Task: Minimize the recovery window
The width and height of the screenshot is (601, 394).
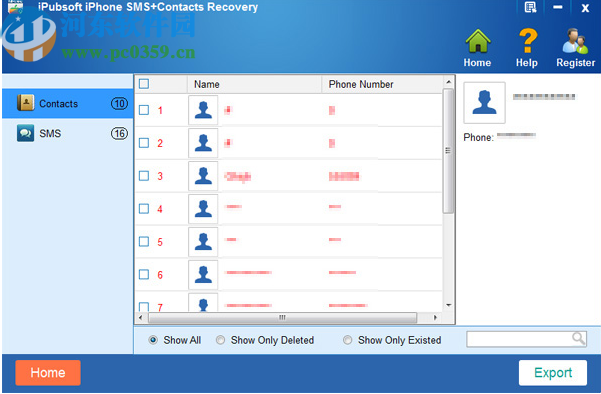Action: 558,7
